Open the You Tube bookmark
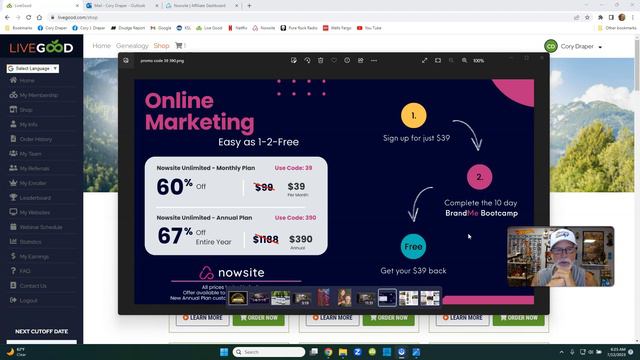 coord(369,28)
